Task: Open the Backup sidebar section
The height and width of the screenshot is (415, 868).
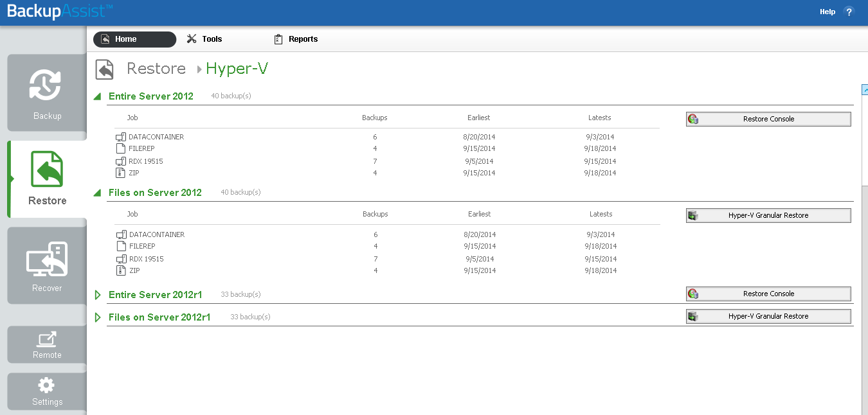Action: pos(47,93)
